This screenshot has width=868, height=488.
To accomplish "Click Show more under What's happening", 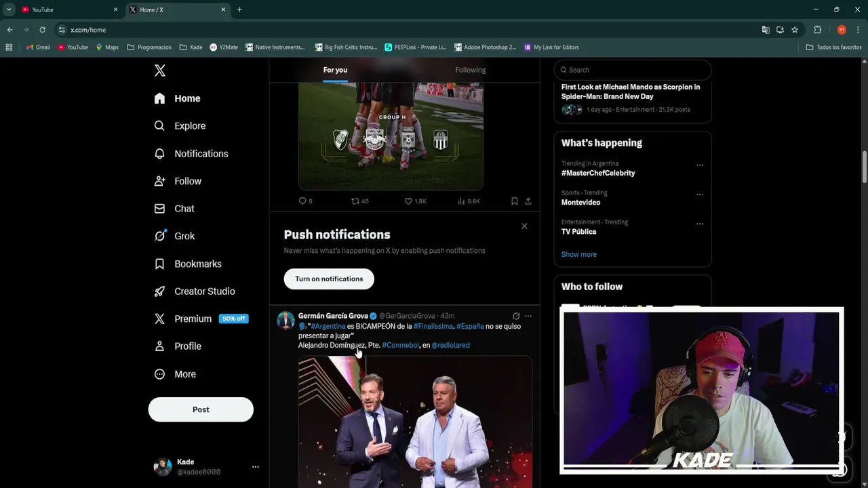I will [x=579, y=254].
